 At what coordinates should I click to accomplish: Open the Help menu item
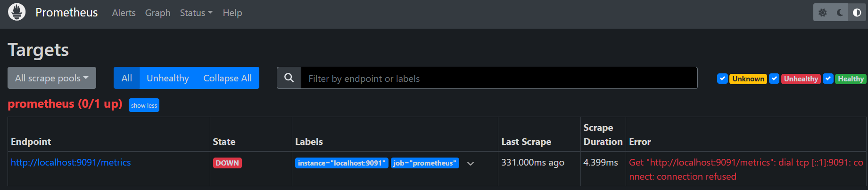(x=232, y=13)
